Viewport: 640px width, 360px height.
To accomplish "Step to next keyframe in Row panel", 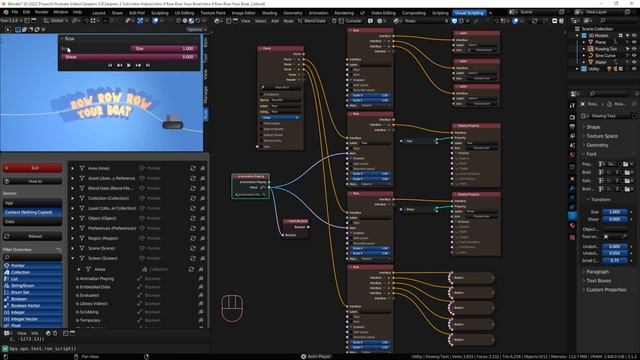I will click(x=138, y=65).
